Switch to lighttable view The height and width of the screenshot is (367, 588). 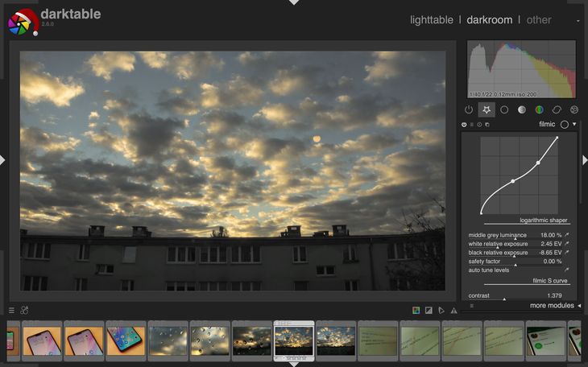point(432,20)
